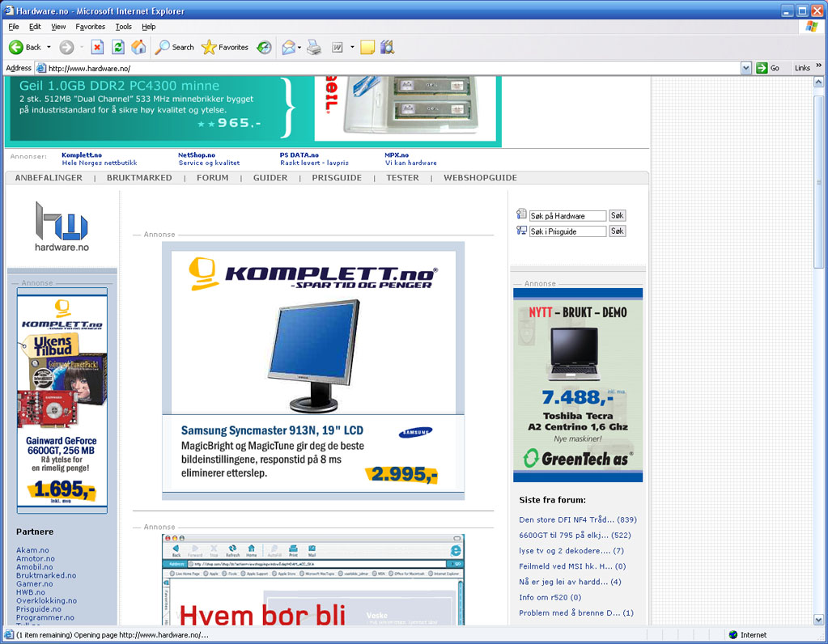Image resolution: width=828 pixels, height=644 pixels.
Task: Click the Søk på Hardware input field
Action: click(567, 216)
